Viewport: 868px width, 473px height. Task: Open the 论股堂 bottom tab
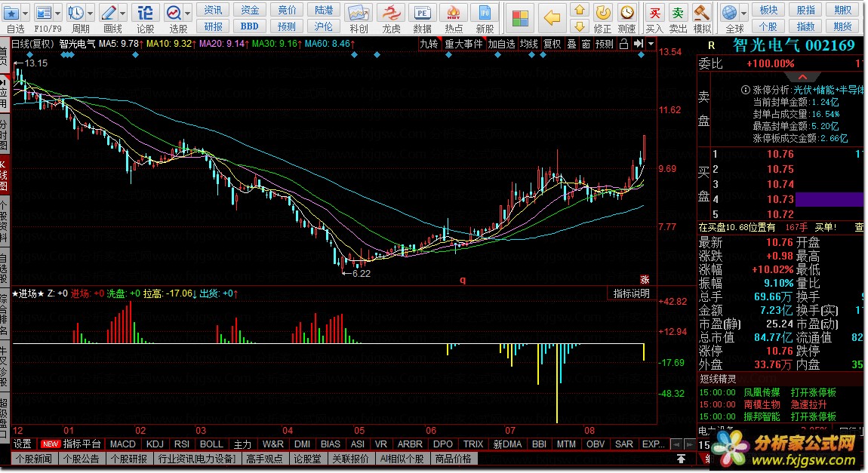[x=306, y=459]
